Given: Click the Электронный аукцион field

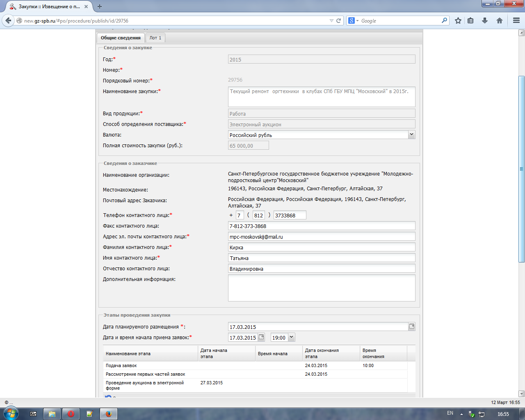Looking at the screenshot, I should 322,124.
